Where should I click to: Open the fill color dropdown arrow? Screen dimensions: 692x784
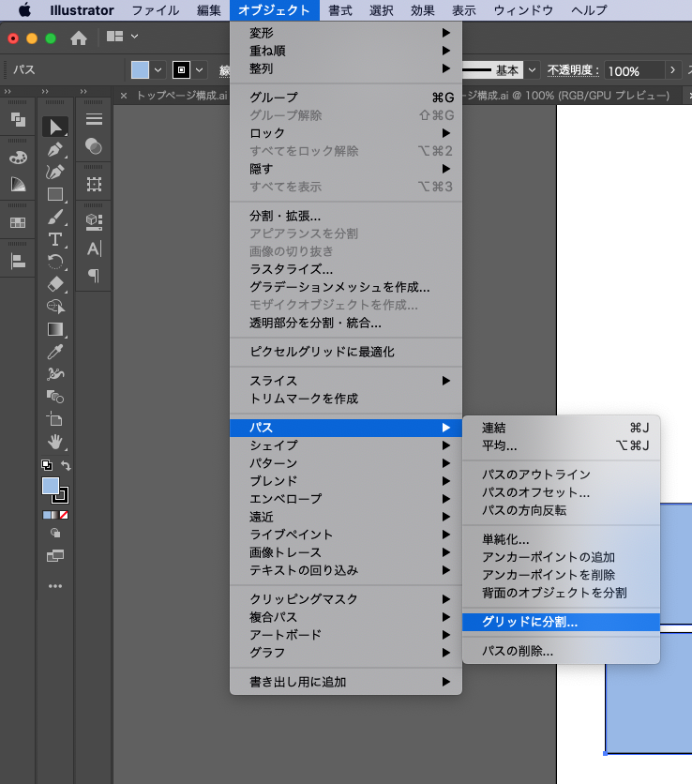coord(158,70)
